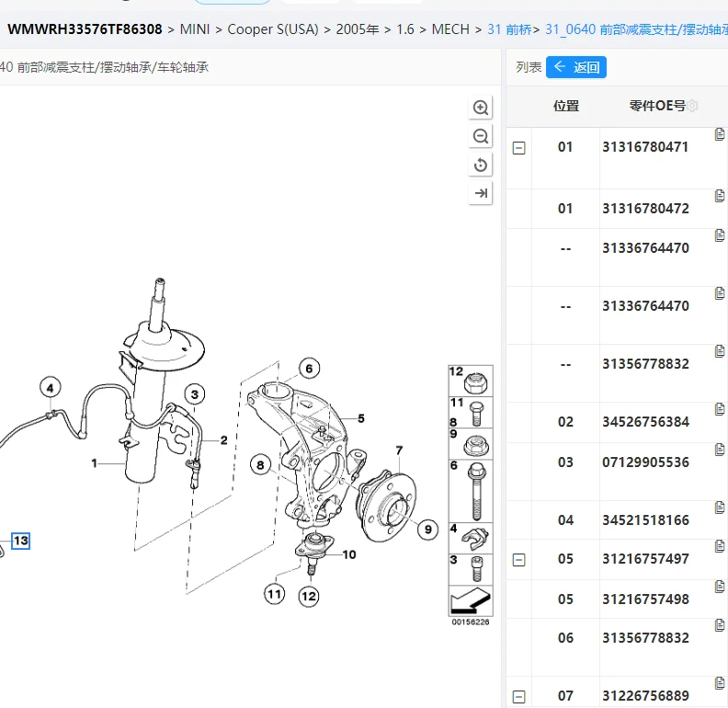The height and width of the screenshot is (708, 728).
Task: Click the nut thumbnail numbered 12
Action: [471, 381]
